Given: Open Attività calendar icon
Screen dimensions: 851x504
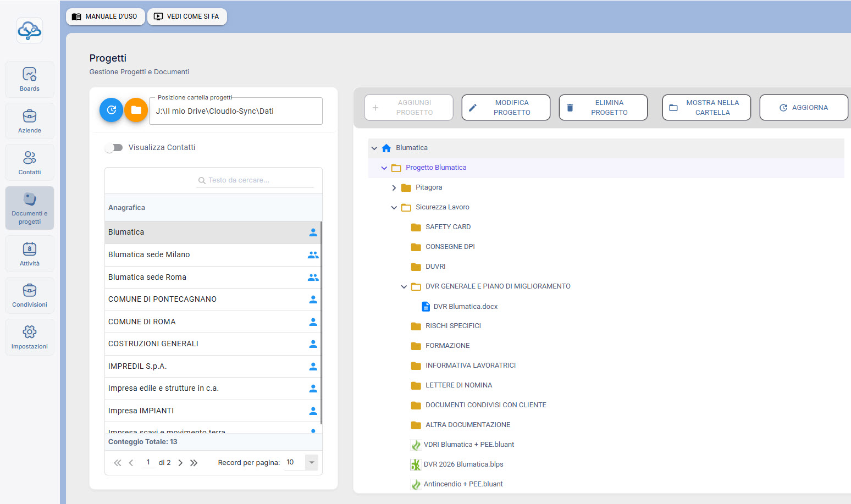Looking at the screenshot, I should [30, 254].
